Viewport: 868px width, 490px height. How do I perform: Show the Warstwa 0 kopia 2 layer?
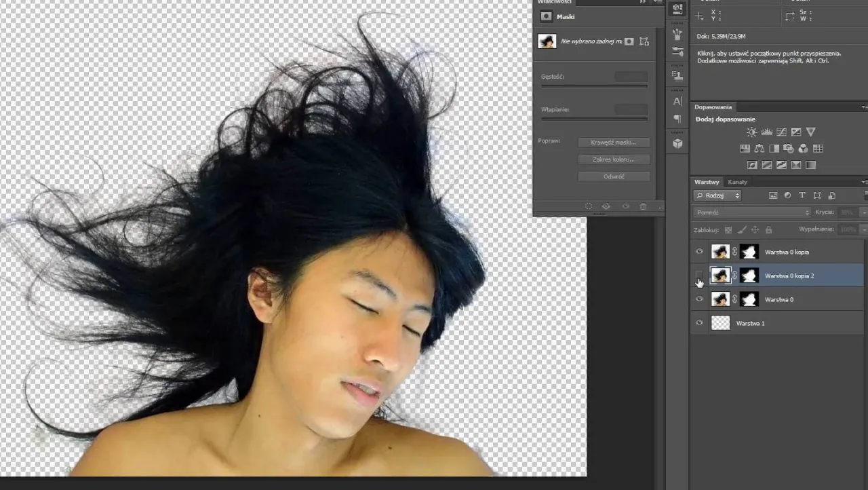tap(699, 276)
